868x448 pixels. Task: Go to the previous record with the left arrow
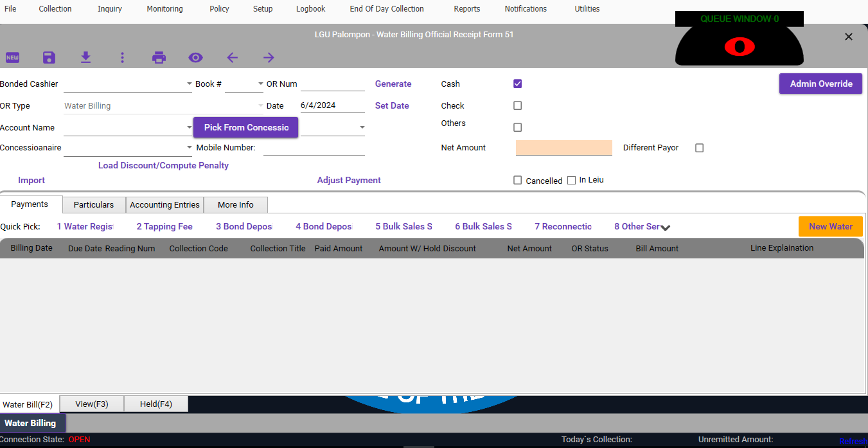(232, 58)
